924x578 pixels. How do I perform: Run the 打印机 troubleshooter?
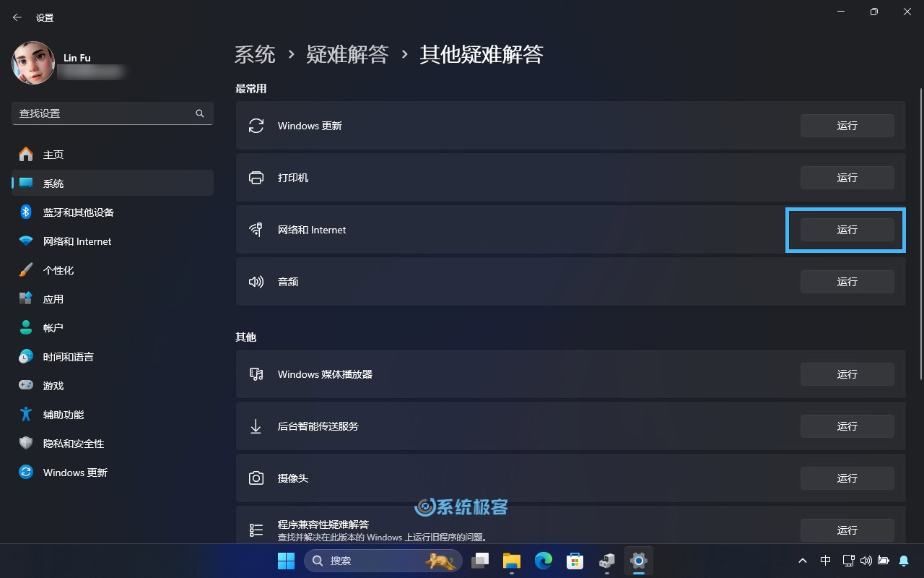click(847, 178)
